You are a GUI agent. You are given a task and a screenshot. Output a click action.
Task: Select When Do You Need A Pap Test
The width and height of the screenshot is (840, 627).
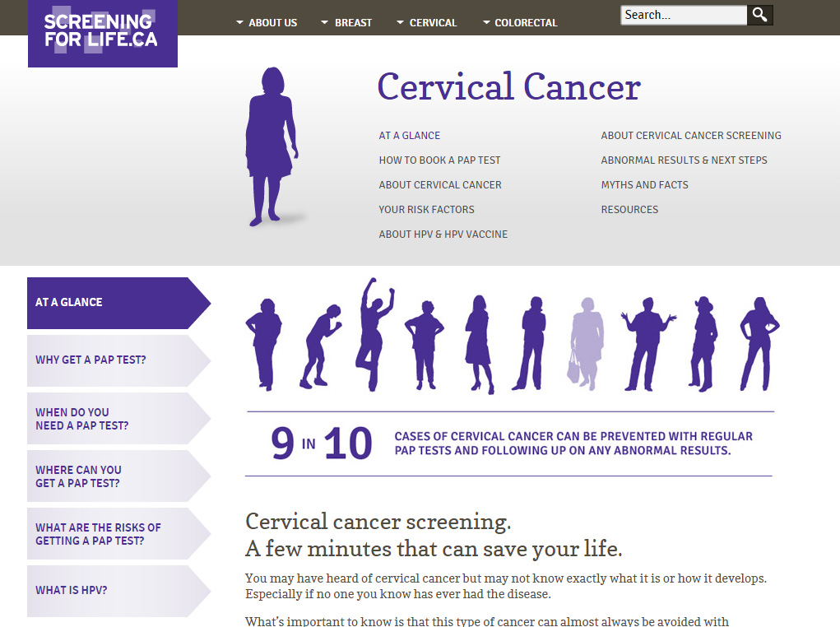(118, 418)
